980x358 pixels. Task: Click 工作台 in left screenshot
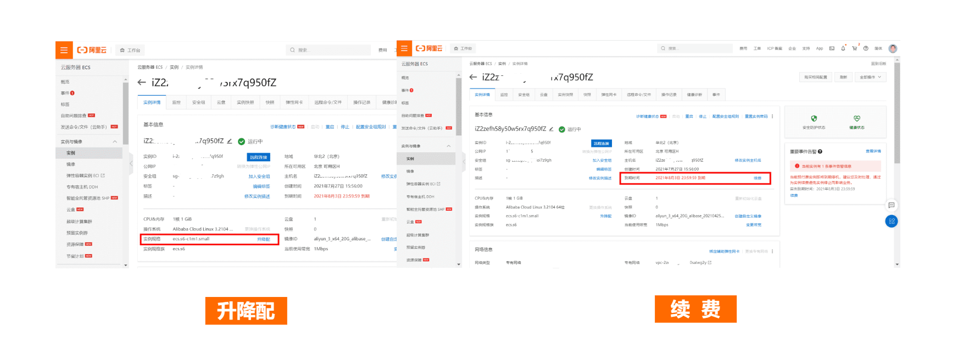click(x=130, y=50)
